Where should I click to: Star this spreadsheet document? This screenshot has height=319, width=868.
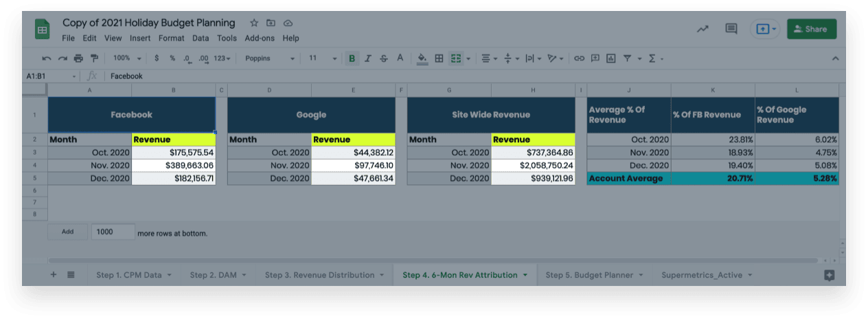[254, 23]
